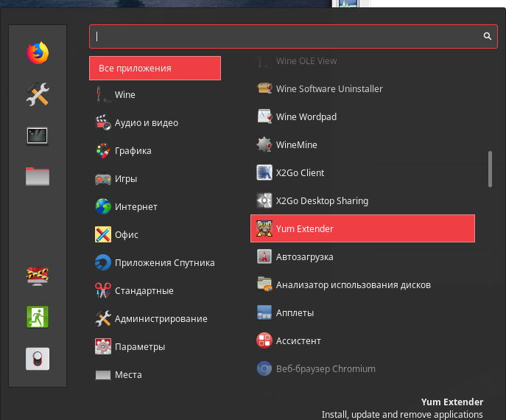Open the file manager folder icon
Viewport: 506px width, 420px height.
tap(38, 176)
